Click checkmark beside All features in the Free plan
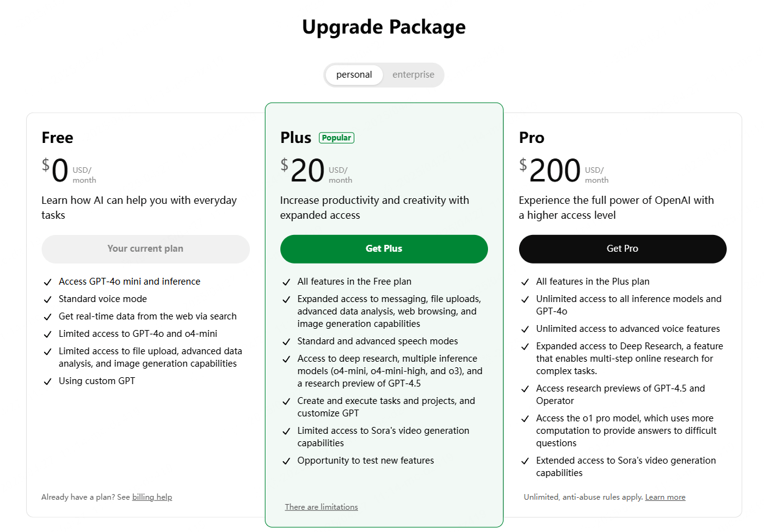This screenshot has height=532, width=764. 286,282
